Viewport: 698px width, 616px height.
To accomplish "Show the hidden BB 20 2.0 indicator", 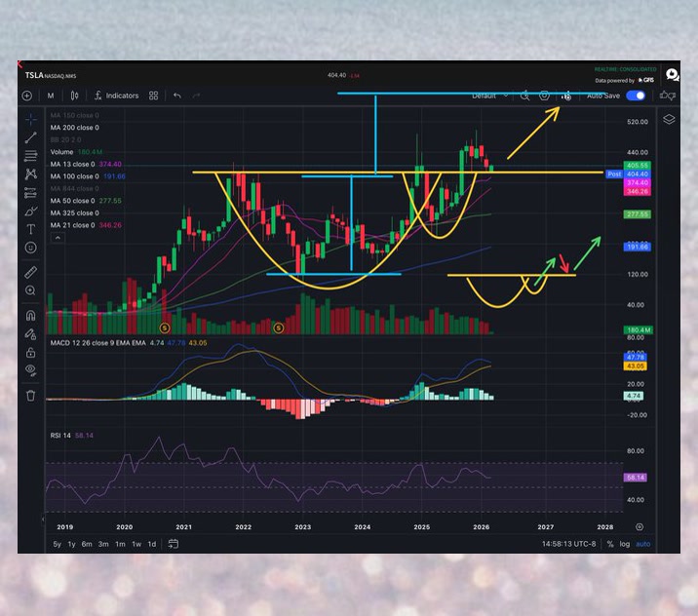I will pos(66,139).
